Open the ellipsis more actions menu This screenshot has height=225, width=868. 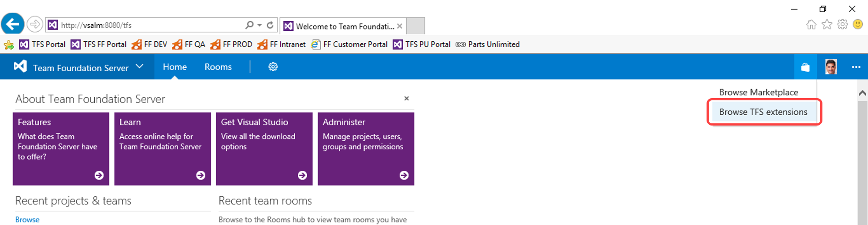[856, 67]
